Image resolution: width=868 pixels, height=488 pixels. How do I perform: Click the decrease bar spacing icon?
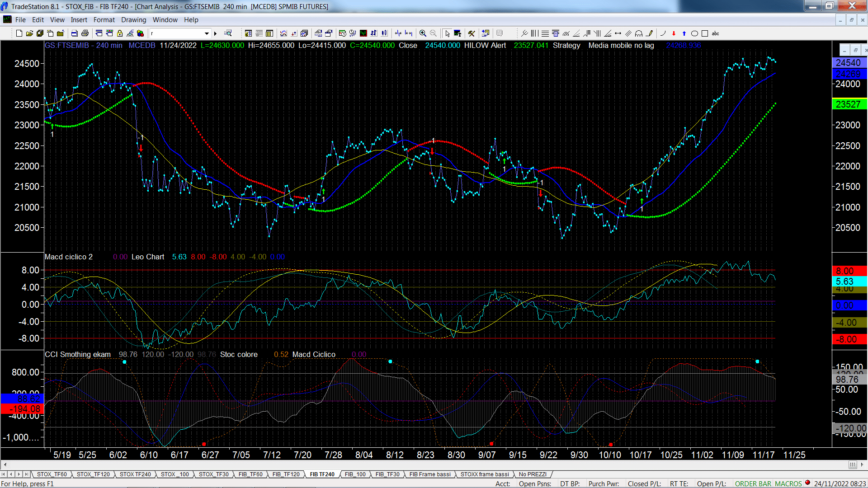[x=398, y=33]
